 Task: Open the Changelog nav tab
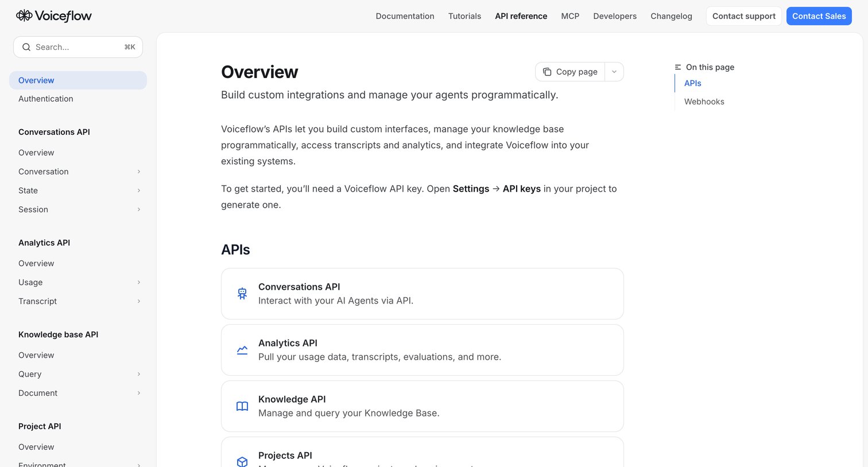pyautogui.click(x=671, y=16)
